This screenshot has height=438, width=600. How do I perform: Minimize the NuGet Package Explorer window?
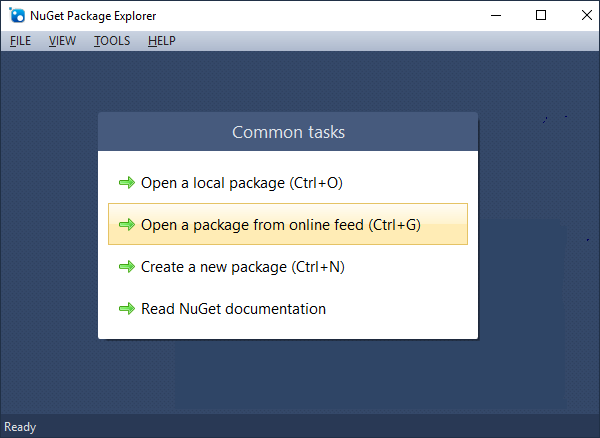(496, 16)
